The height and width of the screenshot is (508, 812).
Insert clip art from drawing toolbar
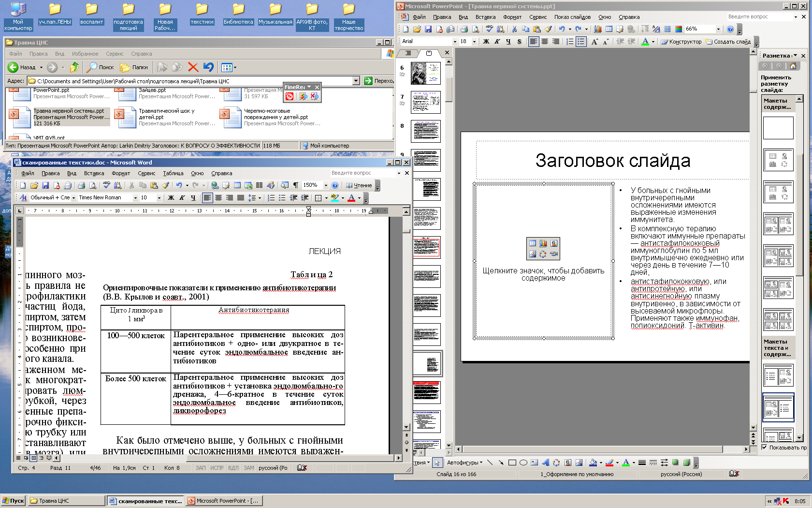tap(568, 463)
